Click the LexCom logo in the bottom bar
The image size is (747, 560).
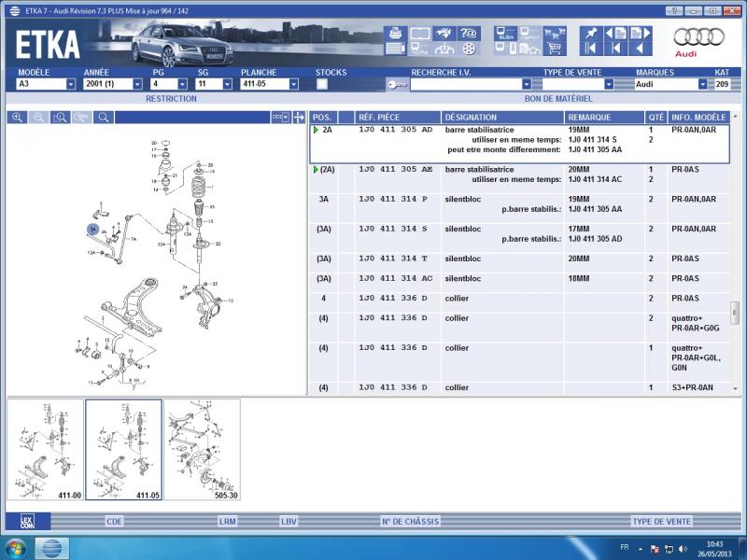[x=28, y=522]
